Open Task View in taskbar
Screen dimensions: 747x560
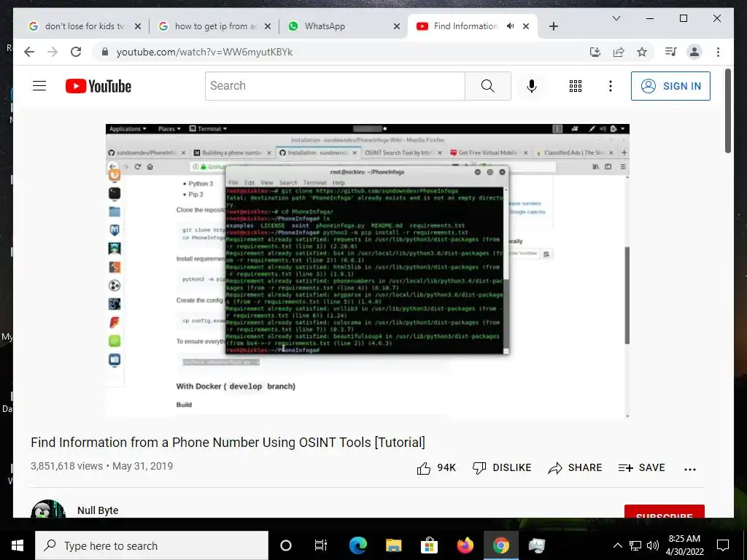point(321,545)
